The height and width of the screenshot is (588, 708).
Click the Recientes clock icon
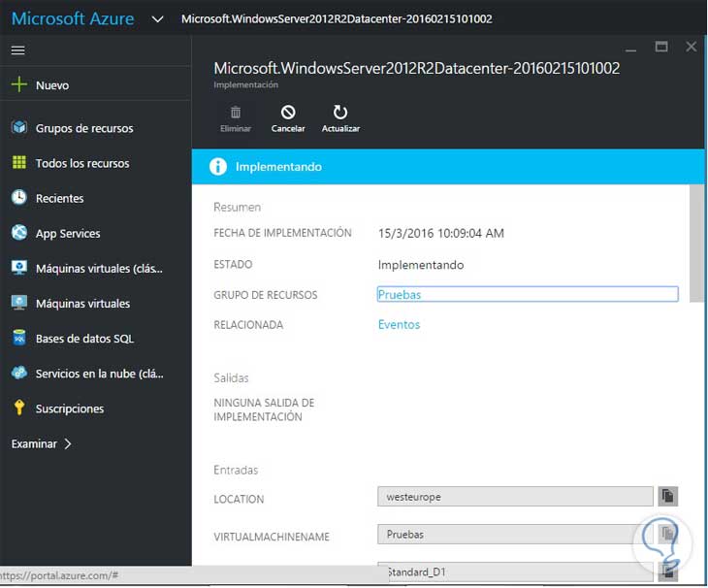(x=19, y=197)
